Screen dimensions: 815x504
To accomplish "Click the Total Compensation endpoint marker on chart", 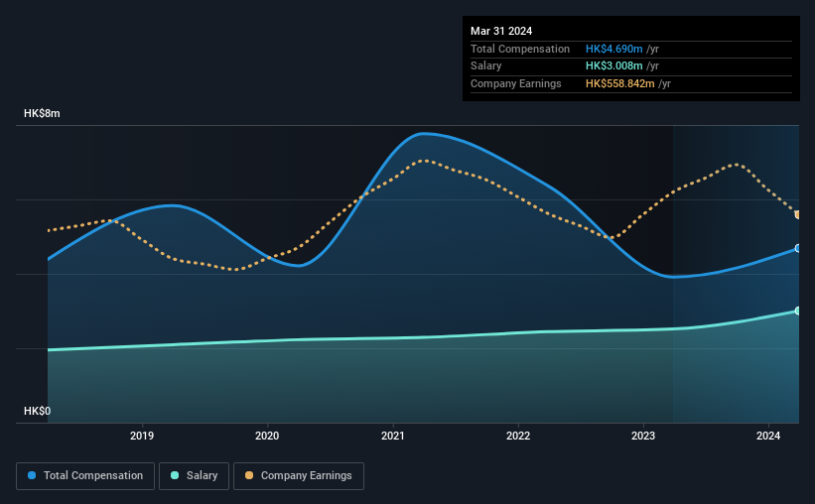I will point(797,248).
